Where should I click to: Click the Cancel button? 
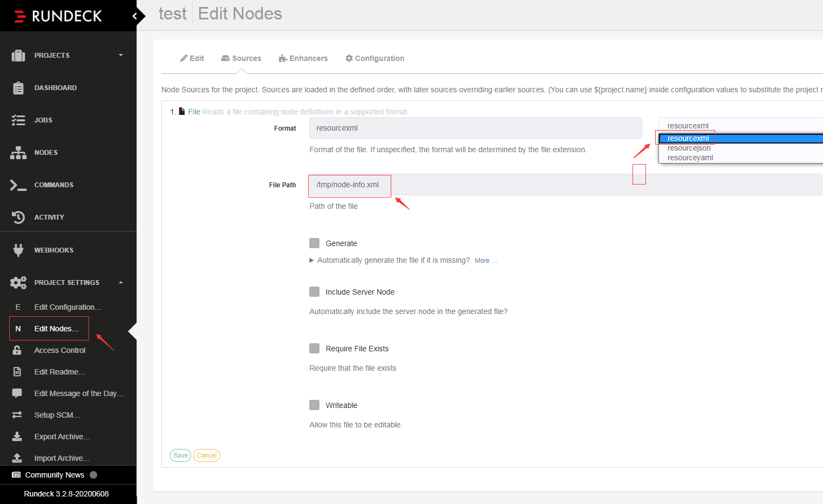(207, 455)
